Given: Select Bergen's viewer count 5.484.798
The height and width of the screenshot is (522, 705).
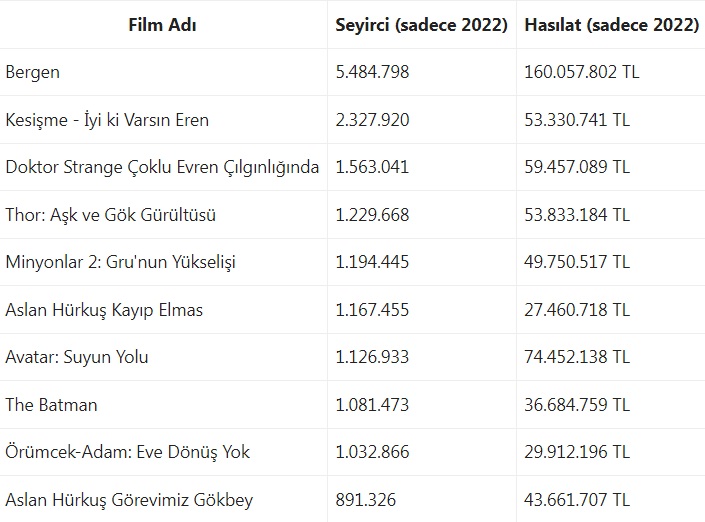Looking at the screenshot, I should tap(372, 72).
